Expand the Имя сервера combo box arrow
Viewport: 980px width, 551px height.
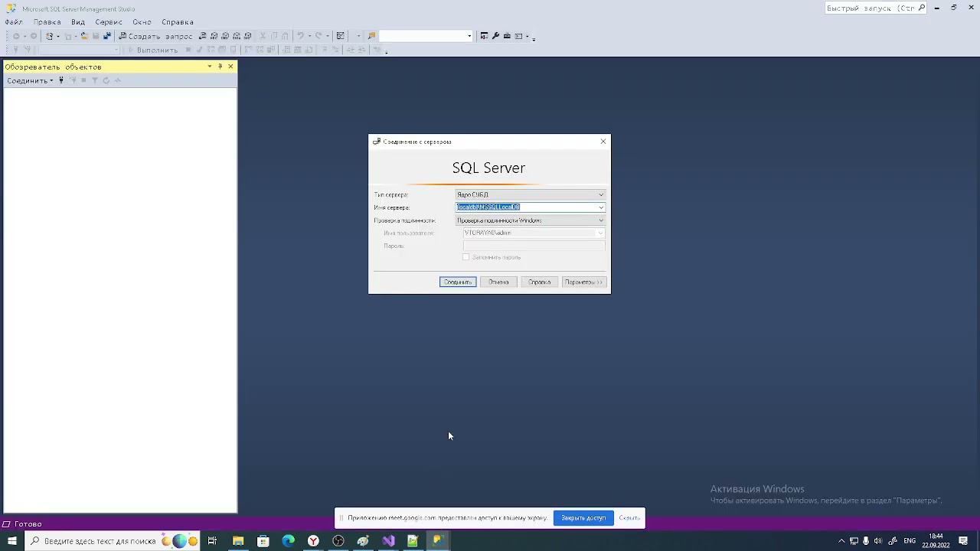tap(601, 207)
